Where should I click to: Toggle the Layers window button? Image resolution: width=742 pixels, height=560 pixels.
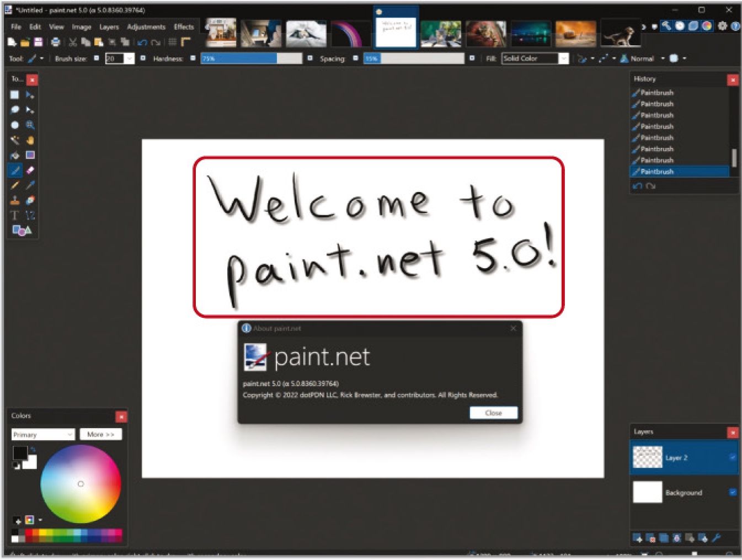click(693, 26)
